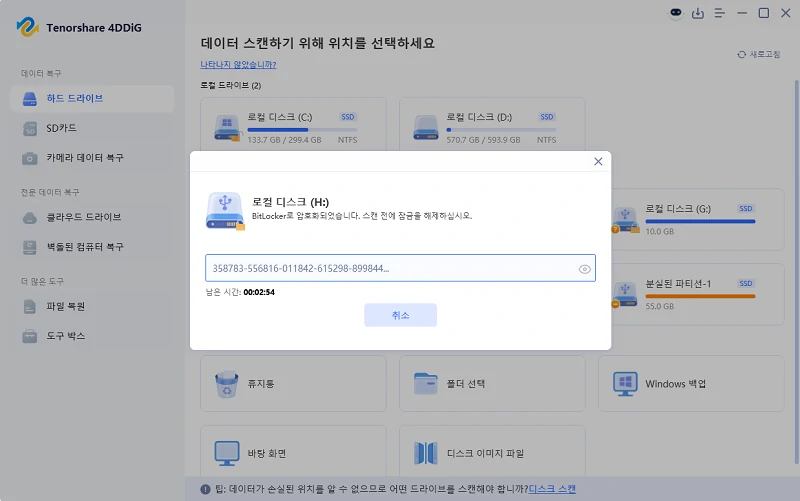This screenshot has height=501, width=800.
Task: Choose the 바탕 화면 desktop icon
Action: coord(227,453)
